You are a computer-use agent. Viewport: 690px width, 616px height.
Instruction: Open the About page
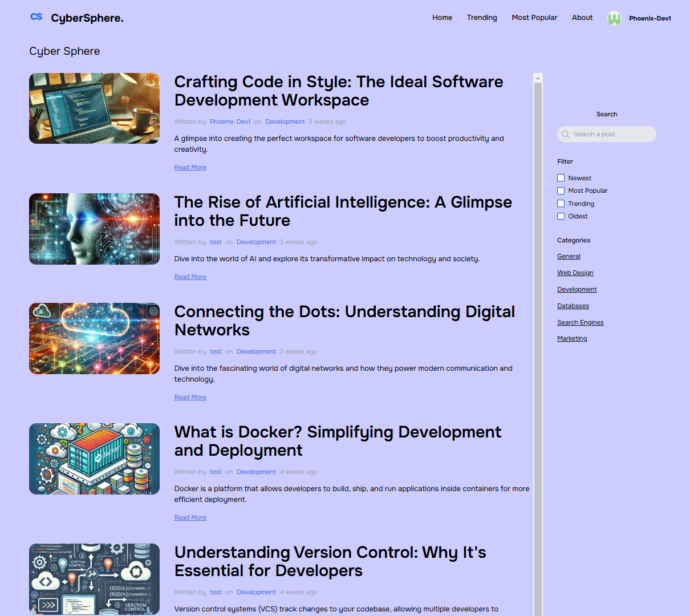582,18
